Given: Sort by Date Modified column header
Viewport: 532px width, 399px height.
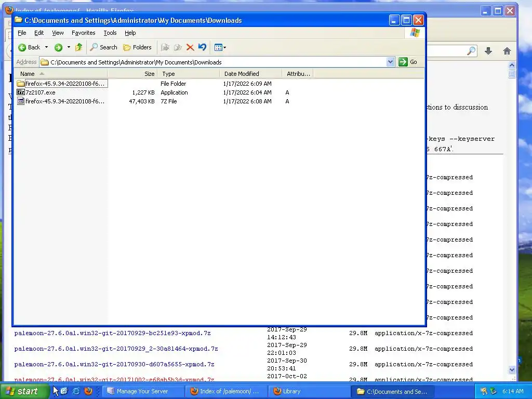Looking at the screenshot, I should point(251,74).
